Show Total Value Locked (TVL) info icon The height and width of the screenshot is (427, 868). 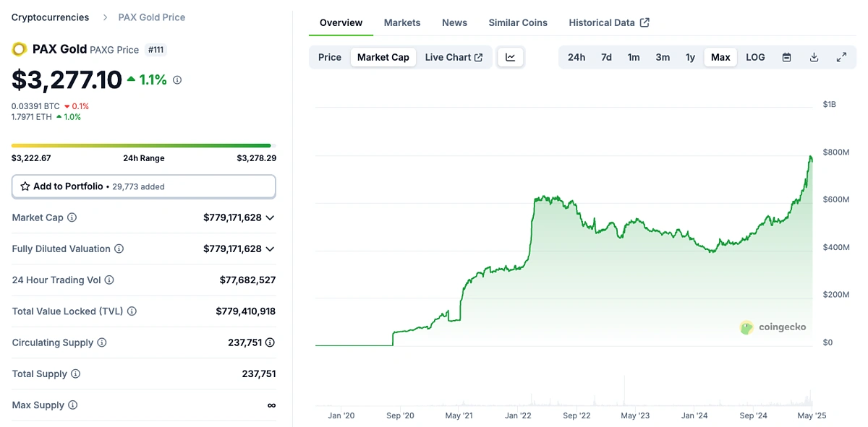click(132, 311)
